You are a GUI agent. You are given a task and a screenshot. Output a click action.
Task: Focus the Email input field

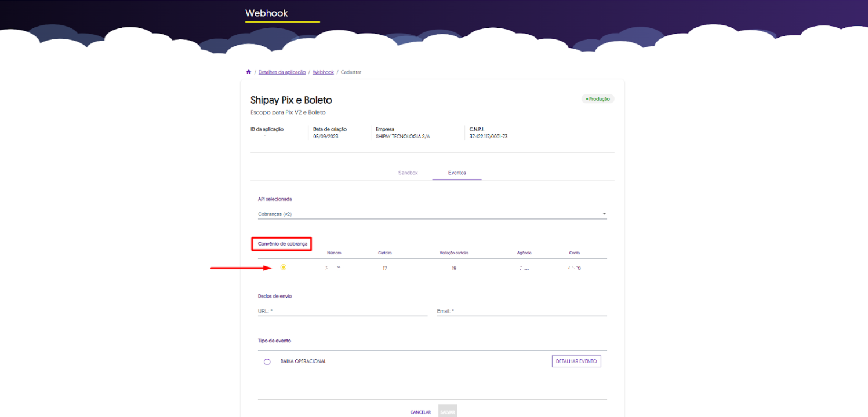point(522,311)
